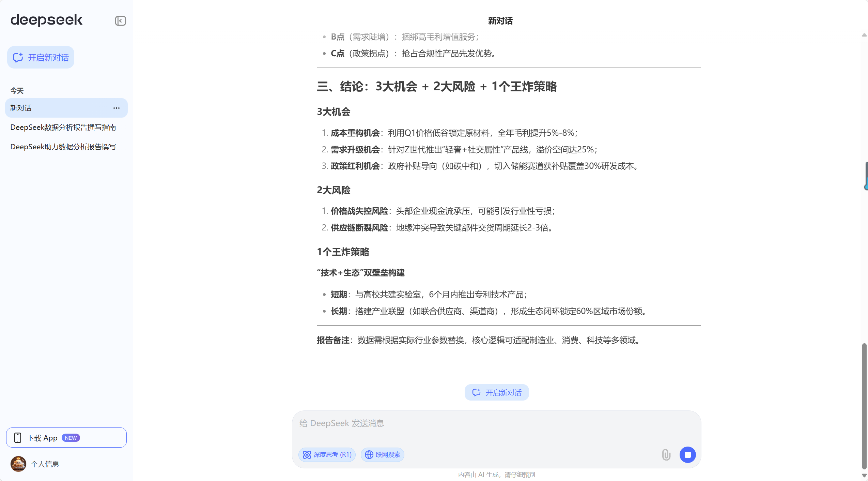Toggle 深度思考 (R1) mode
The width and height of the screenshot is (868, 481).
pos(327,454)
